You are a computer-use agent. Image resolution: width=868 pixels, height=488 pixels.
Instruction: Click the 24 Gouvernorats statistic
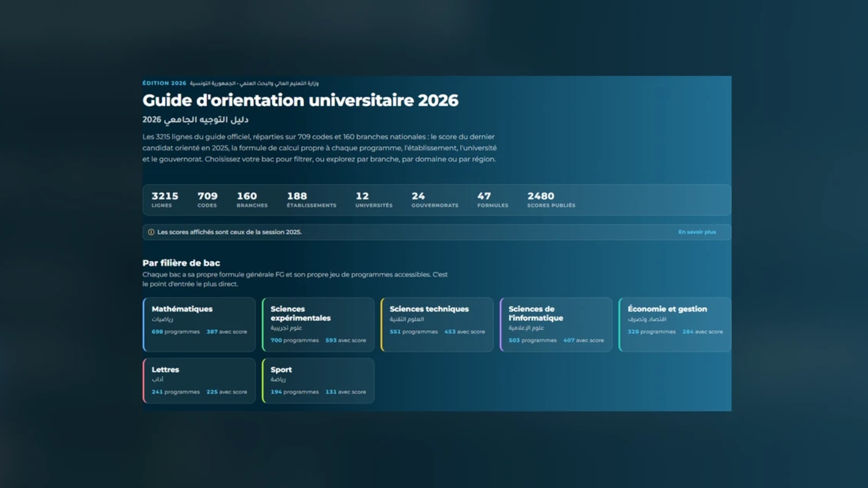[435, 200]
